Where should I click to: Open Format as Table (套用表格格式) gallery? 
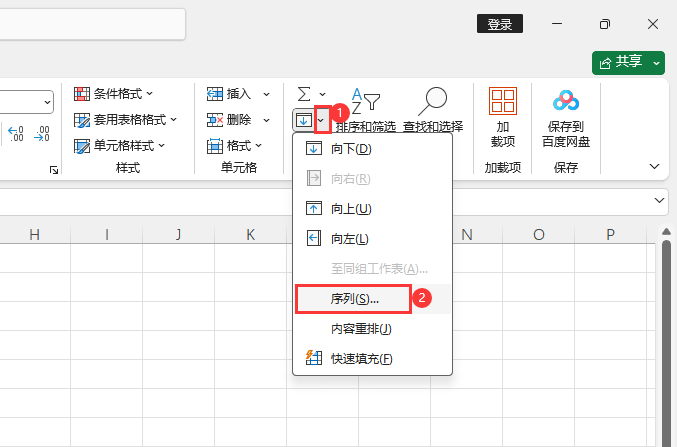click(x=125, y=120)
